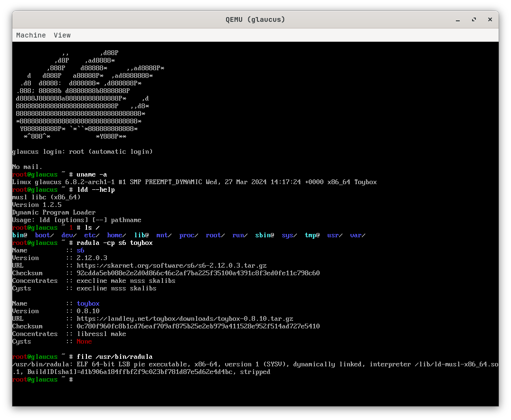Click the 'mnt/' directory entry
Viewport: 511px width, 420px height.
click(x=164, y=235)
